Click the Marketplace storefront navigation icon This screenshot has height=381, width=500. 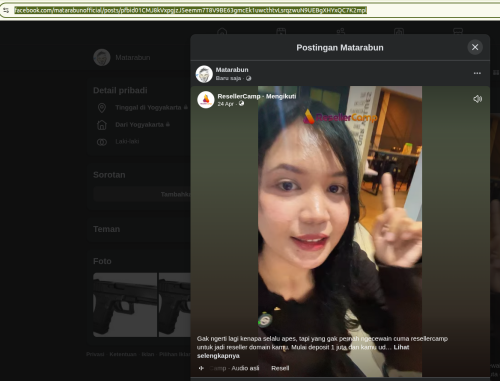tap(458, 31)
